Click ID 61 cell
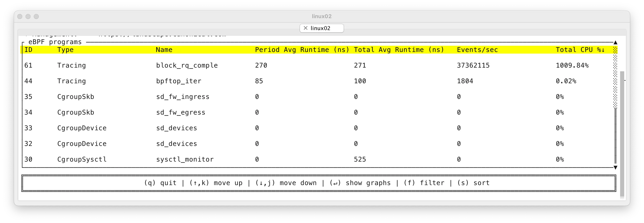This screenshot has height=223, width=644. pos(28,66)
